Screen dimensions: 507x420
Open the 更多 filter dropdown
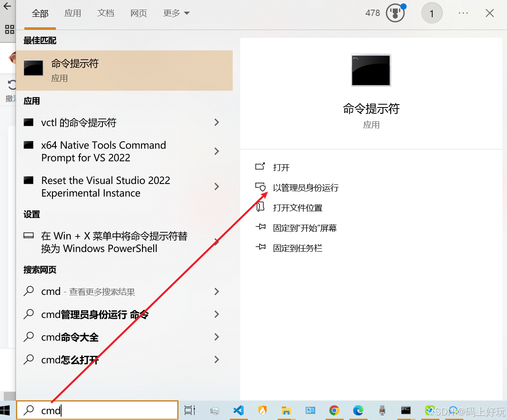point(176,13)
